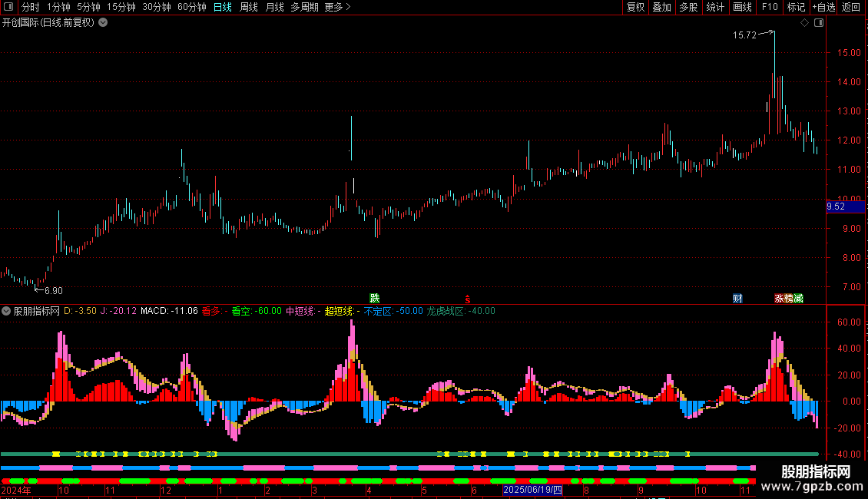The image size is (868, 499).
Task: Click the 复权 button
Action: (635, 7)
